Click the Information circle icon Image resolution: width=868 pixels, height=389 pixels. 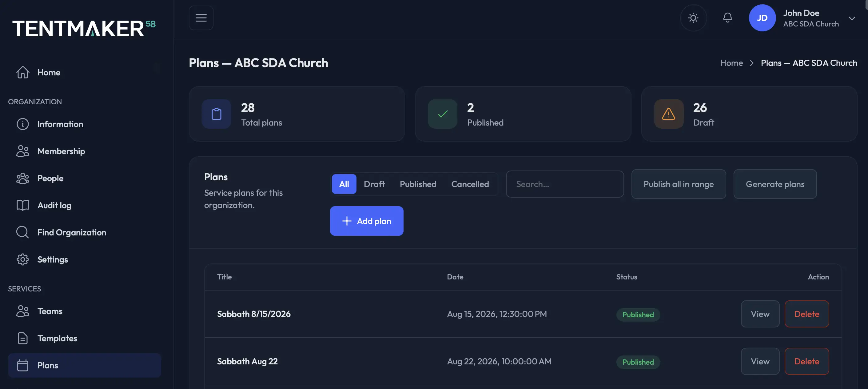coord(22,124)
